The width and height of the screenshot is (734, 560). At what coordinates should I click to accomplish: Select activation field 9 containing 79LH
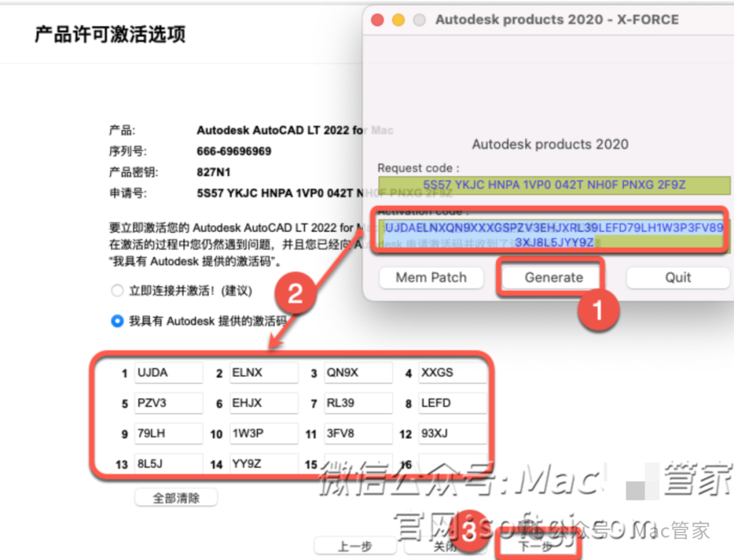coord(169,434)
